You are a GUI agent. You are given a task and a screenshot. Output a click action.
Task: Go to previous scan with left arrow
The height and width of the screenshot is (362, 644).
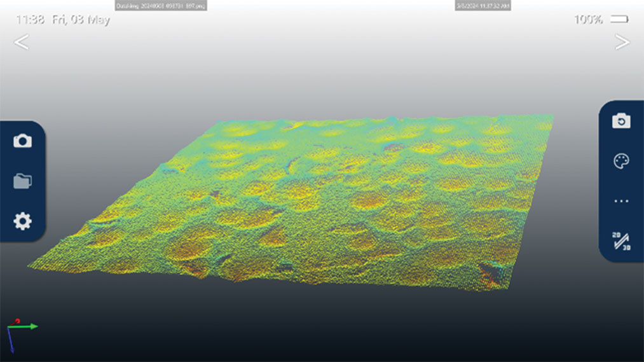pyautogui.click(x=22, y=43)
